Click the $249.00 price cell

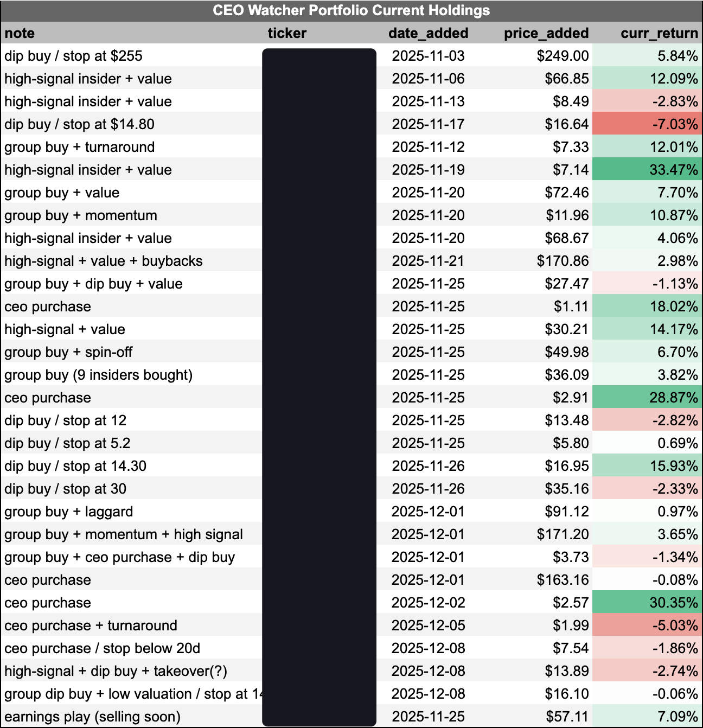pos(563,56)
